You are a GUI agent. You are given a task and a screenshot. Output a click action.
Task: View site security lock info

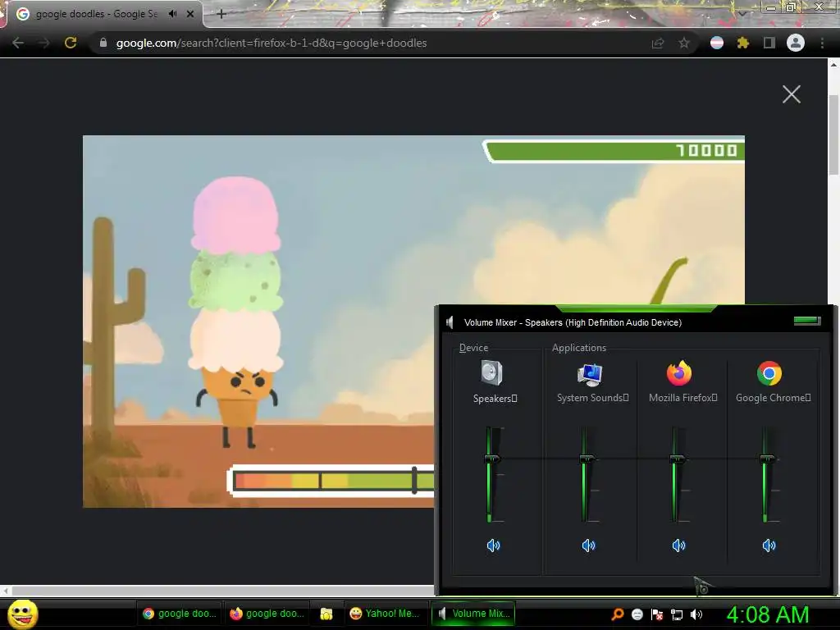click(x=103, y=43)
